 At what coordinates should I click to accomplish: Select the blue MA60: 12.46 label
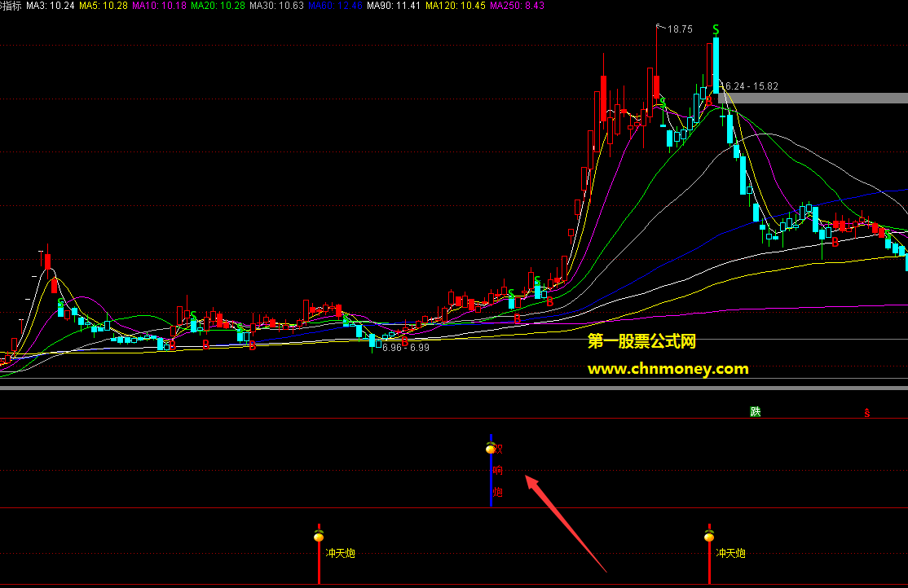coord(335,6)
